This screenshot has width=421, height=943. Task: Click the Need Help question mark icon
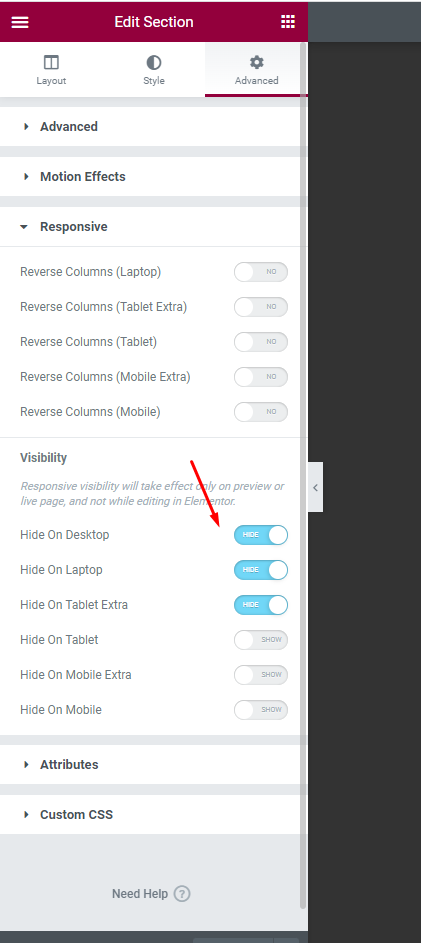(182, 894)
